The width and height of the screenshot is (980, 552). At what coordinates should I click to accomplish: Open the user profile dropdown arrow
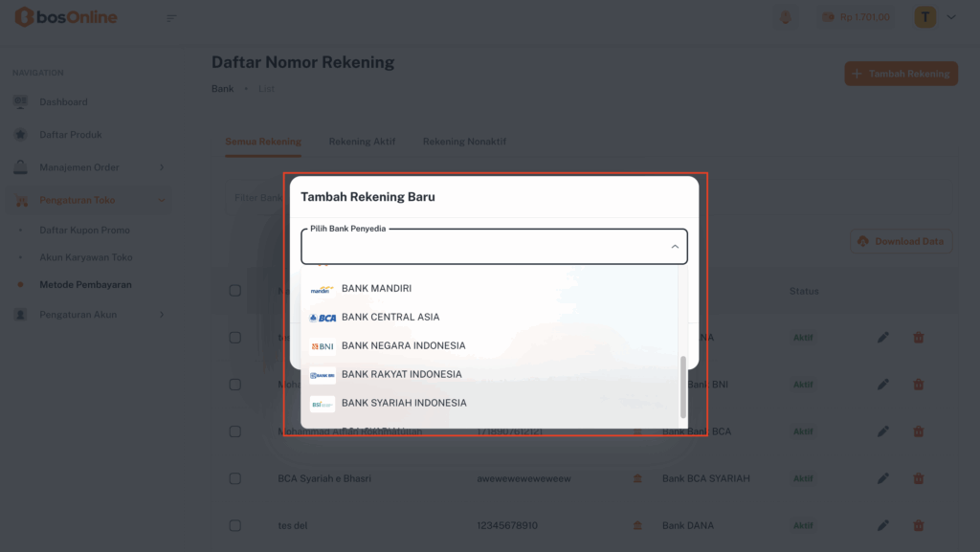tap(951, 17)
